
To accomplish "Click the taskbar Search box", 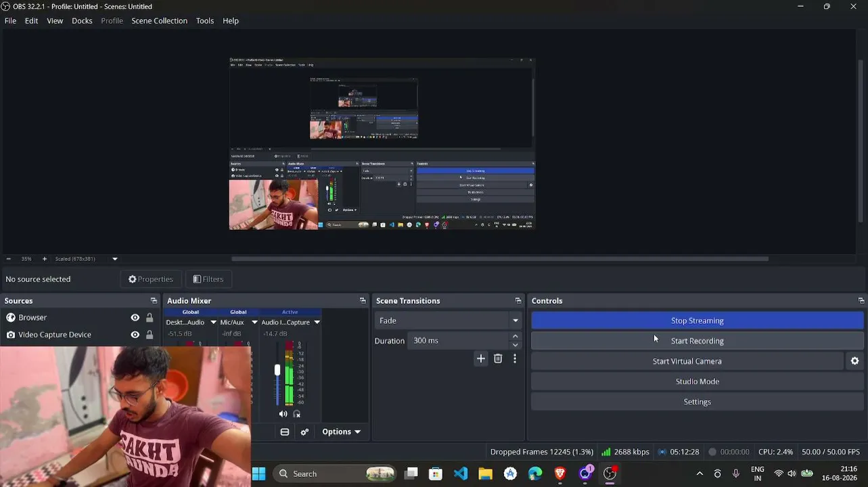I will (335, 473).
